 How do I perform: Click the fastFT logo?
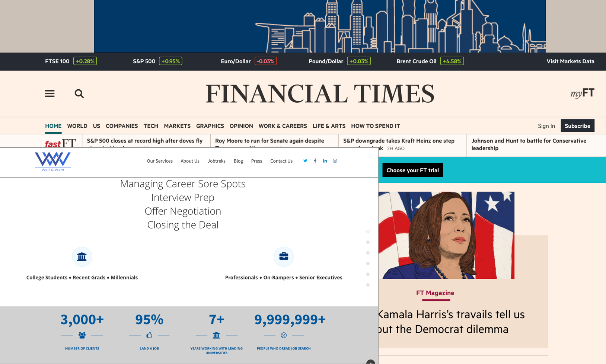(60, 143)
